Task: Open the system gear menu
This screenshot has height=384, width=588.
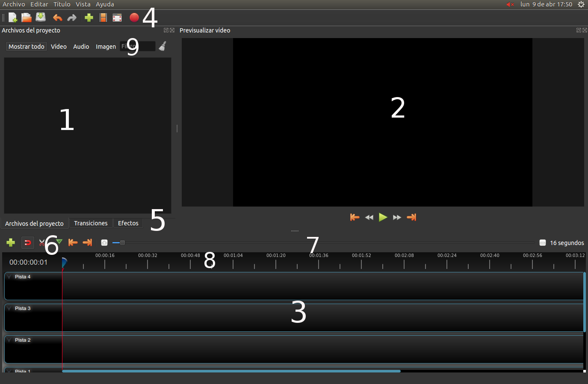Action: pyautogui.click(x=581, y=4)
